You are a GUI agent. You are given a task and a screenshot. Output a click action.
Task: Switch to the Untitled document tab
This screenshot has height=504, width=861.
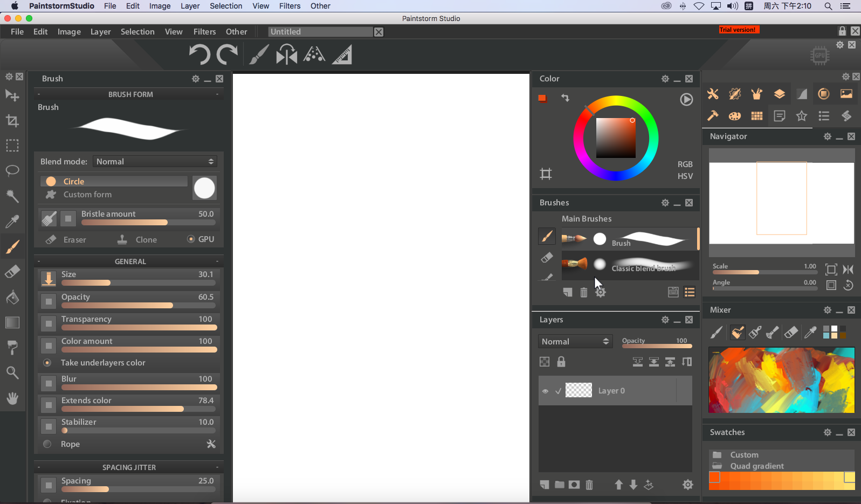(x=320, y=32)
